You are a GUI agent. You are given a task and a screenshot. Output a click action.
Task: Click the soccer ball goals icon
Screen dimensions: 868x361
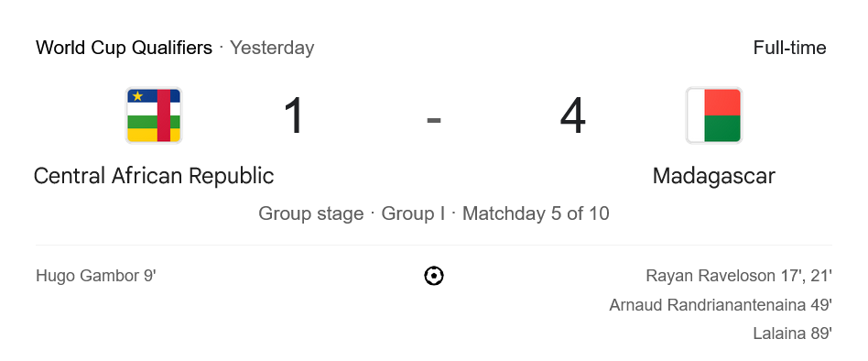(434, 276)
